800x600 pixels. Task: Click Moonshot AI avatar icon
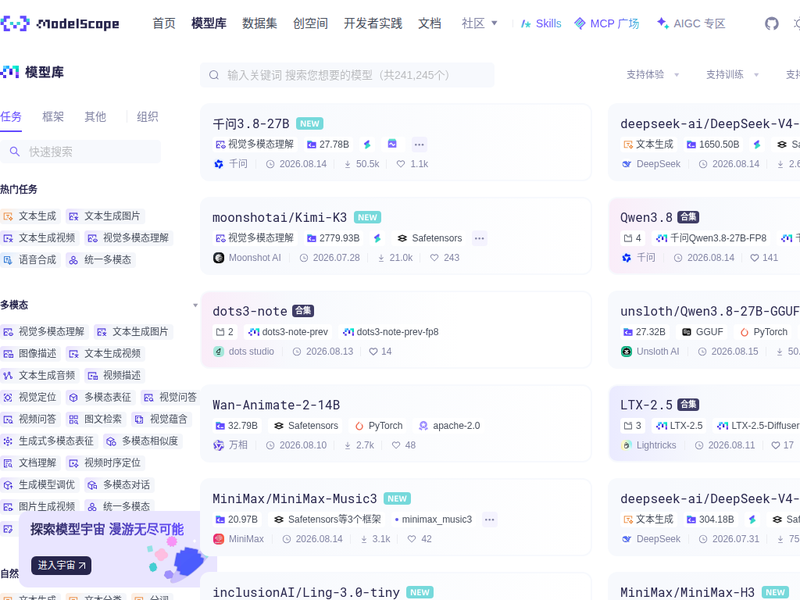click(x=218, y=258)
